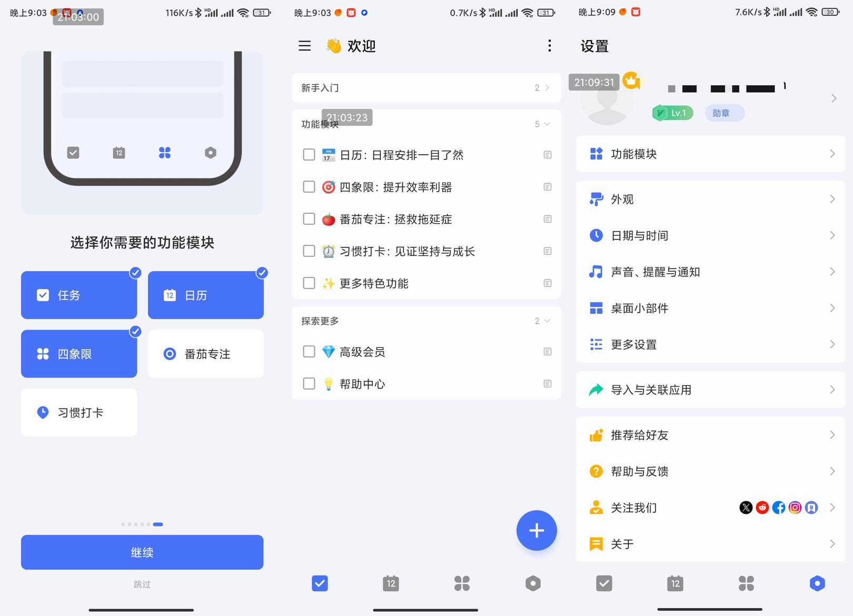
Task: Tap the Instagram icon in 关注我们 row
Action: point(795,508)
